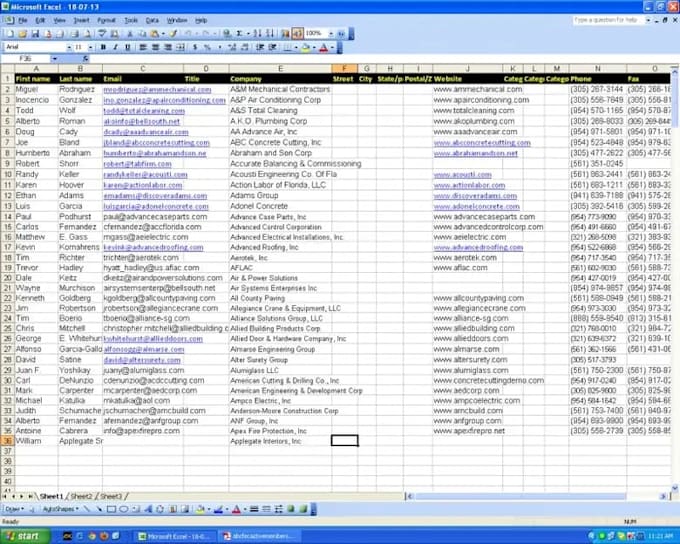Viewport: 680px width, 544px height.
Task: Cut selection with the scissors icon
Action: coord(130,33)
